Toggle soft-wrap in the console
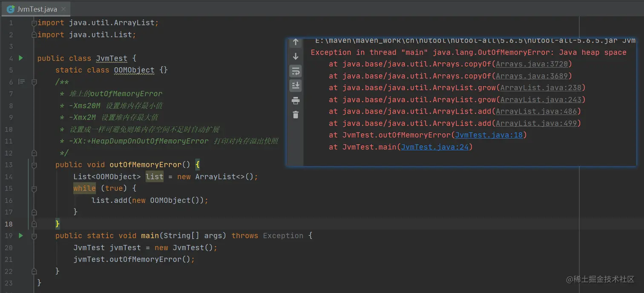 [296, 71]
